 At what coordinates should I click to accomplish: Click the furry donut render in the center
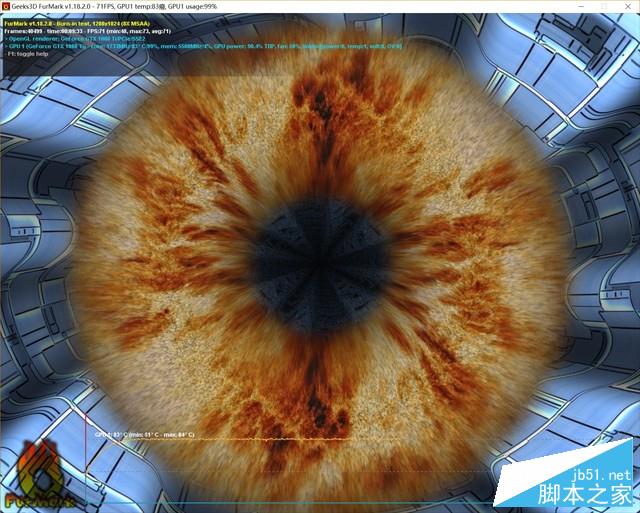point(320,265)
